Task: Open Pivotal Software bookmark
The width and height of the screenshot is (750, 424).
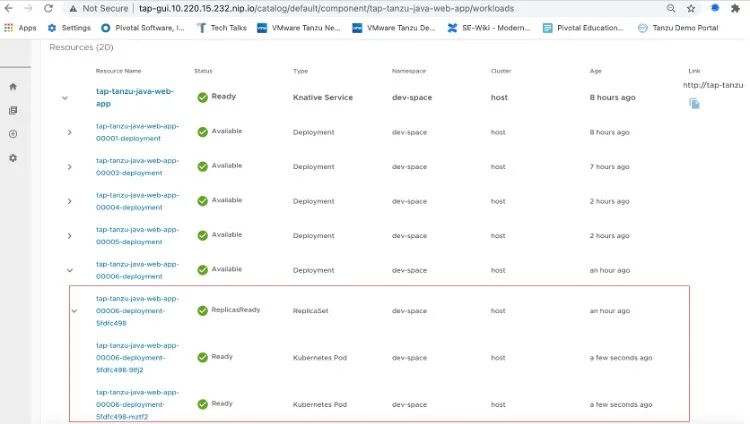Action: (x=143, y=28)
